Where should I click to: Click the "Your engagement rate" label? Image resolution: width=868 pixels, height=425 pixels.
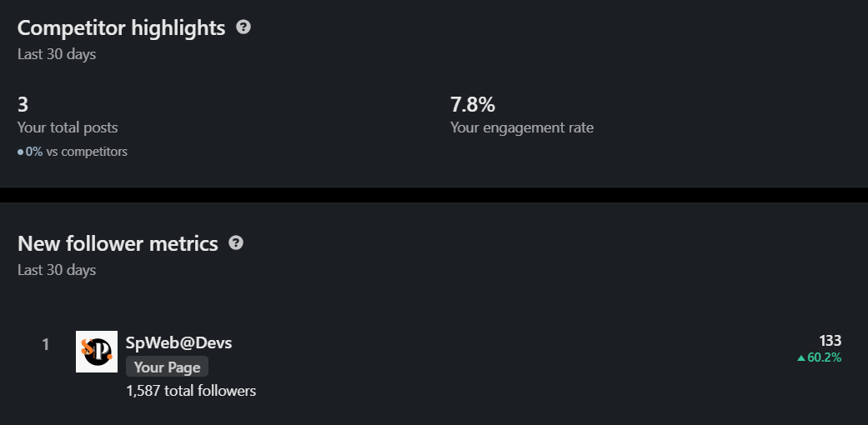522,127
